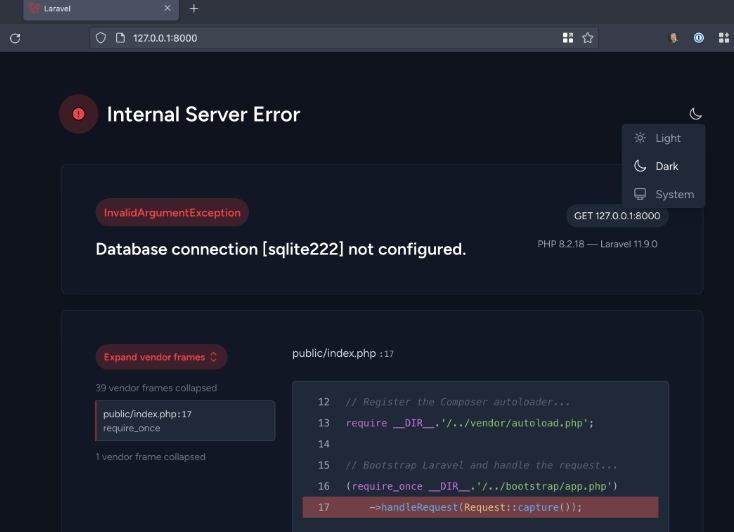Click '39 vendor frames collapsed' text

(x=156, y=388)
